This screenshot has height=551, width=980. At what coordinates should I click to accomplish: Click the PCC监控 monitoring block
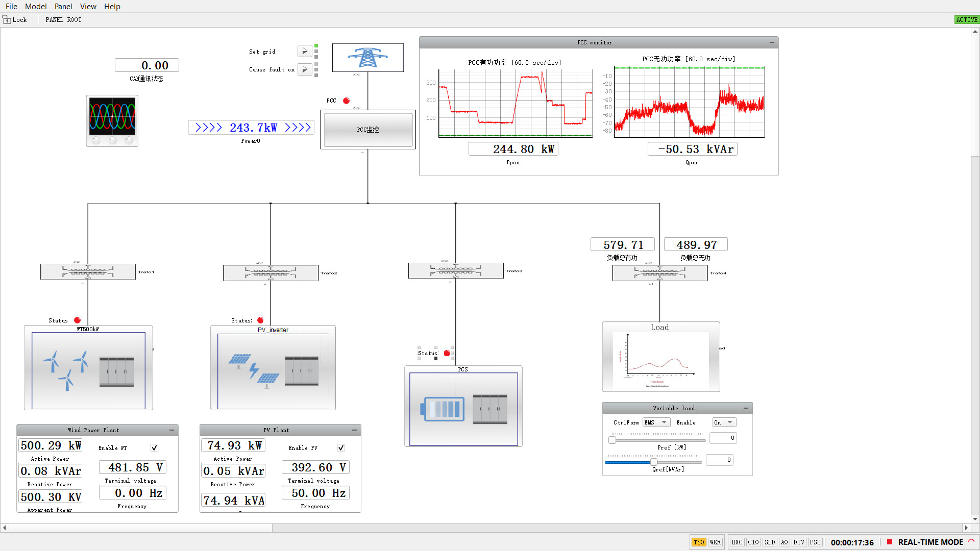click(367, 130)
